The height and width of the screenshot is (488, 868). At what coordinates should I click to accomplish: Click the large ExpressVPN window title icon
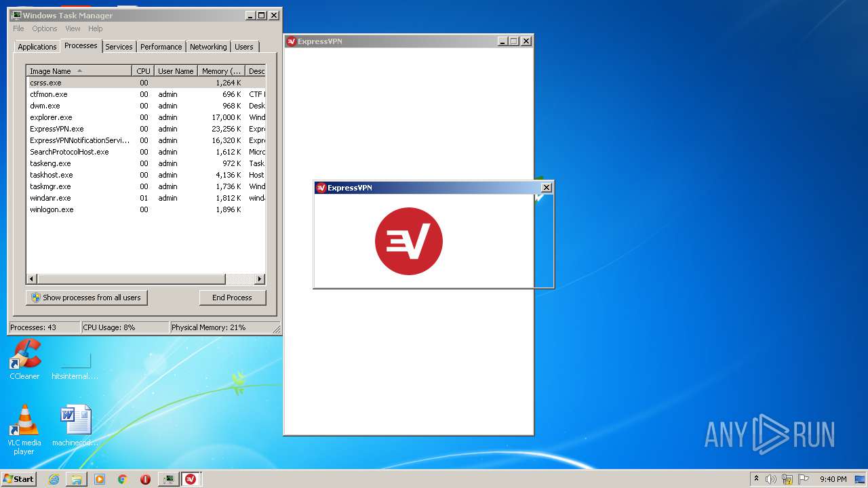pos(291,41)
